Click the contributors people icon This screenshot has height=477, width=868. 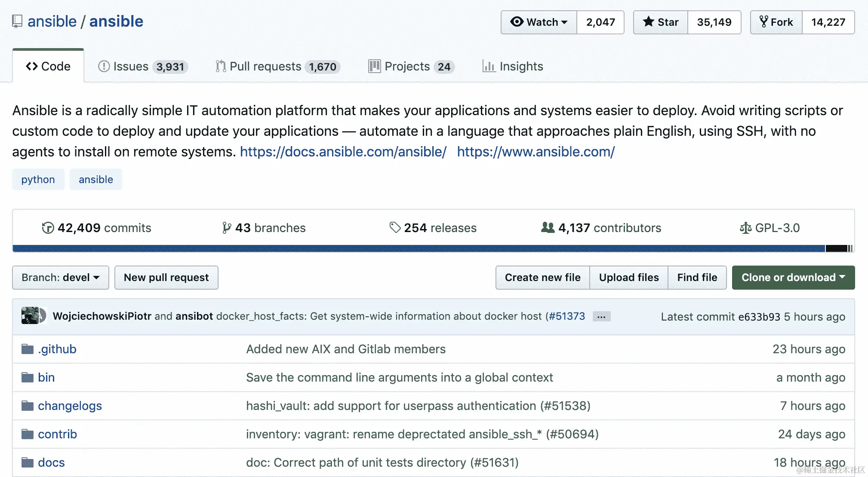pyautogui.click(x=548, y=227)
